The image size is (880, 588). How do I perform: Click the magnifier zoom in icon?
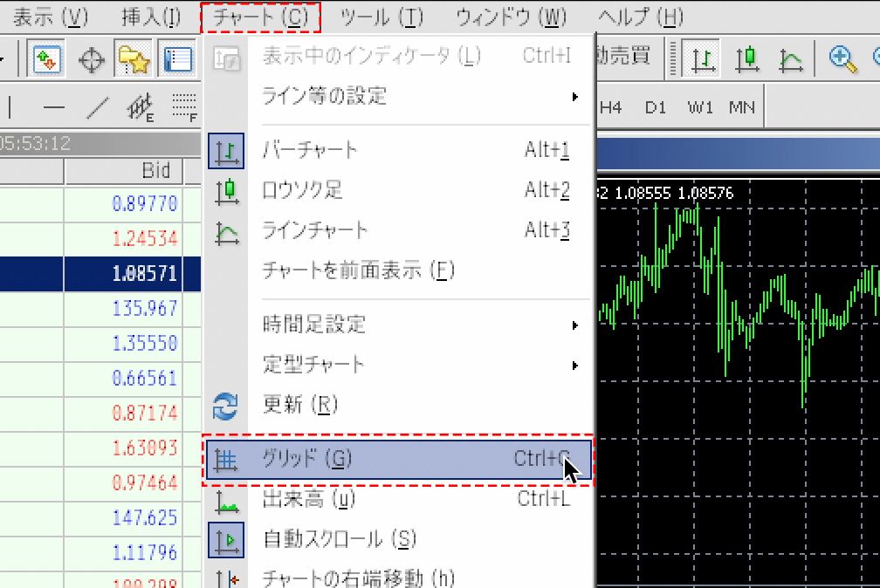(842, 59)
